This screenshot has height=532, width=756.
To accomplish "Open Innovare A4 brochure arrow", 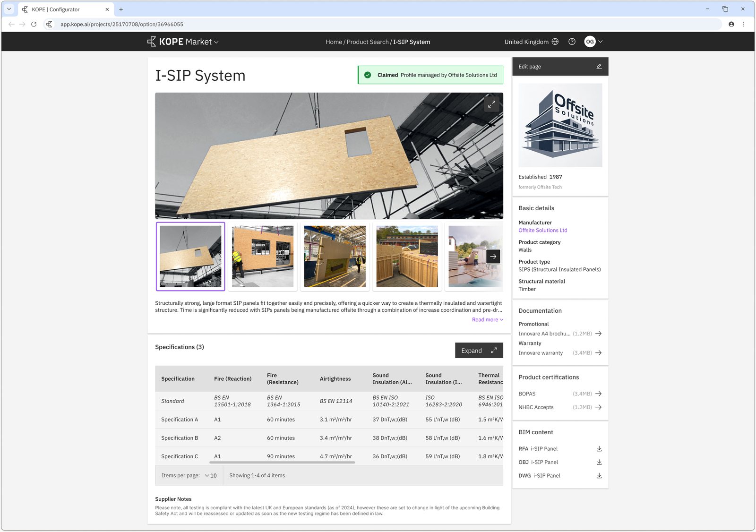I will click(598, 334).
